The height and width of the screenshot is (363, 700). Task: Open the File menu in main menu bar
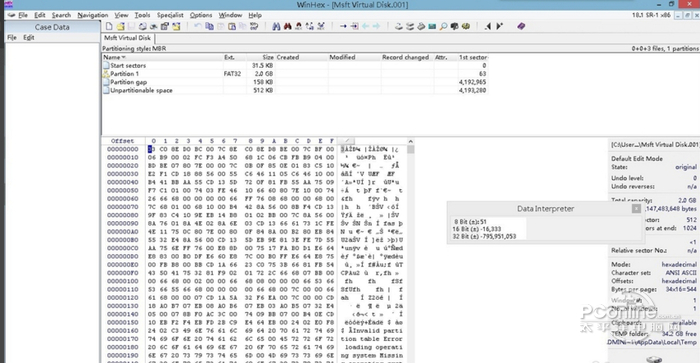tap(23, 15)
